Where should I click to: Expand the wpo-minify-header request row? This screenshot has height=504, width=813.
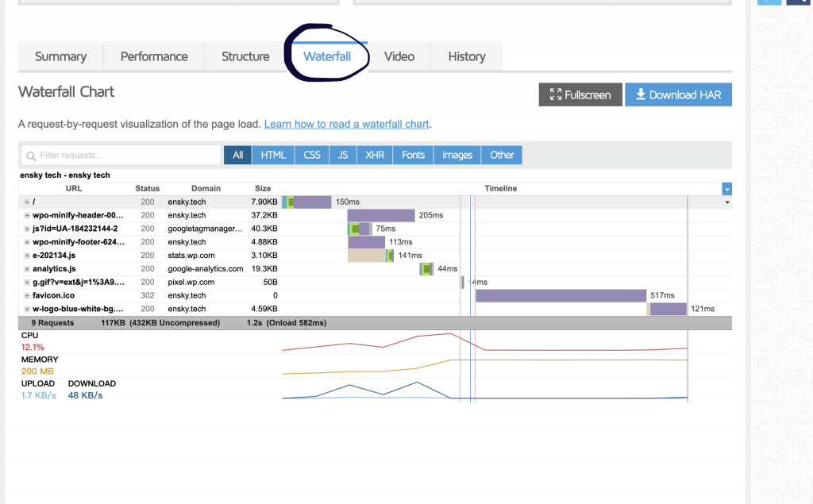pyautogui.click(x=27, y=215)
